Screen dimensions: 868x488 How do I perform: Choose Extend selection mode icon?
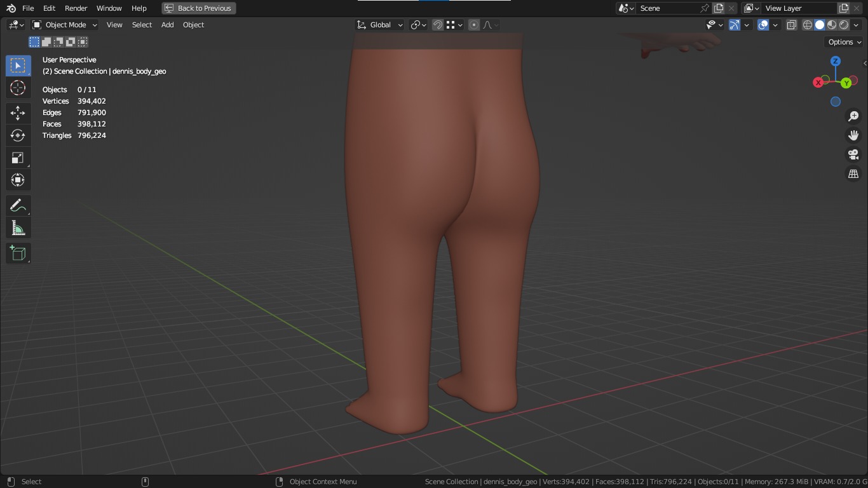tap(46, 42)
